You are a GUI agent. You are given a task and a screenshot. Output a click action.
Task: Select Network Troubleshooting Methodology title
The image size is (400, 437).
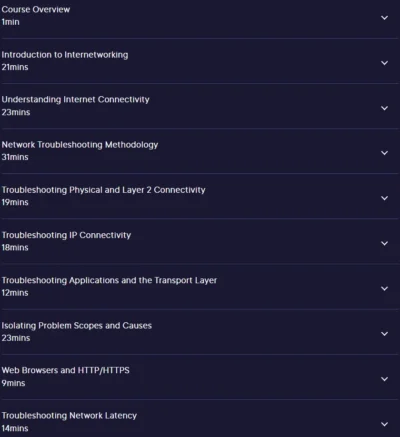point(80,145)
